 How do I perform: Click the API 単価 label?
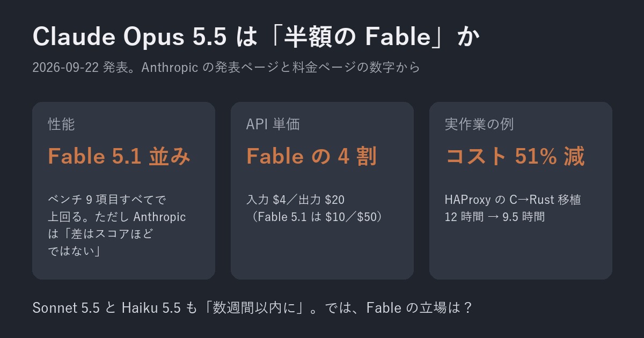[x=273, y=124]
